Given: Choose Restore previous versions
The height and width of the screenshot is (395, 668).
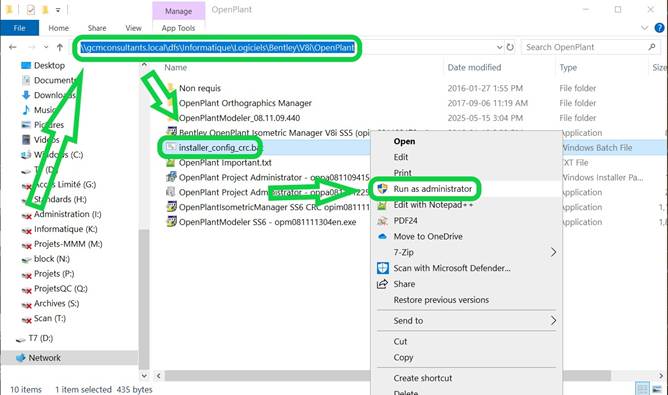Looking at the screenshot, I should pos(441,300).
